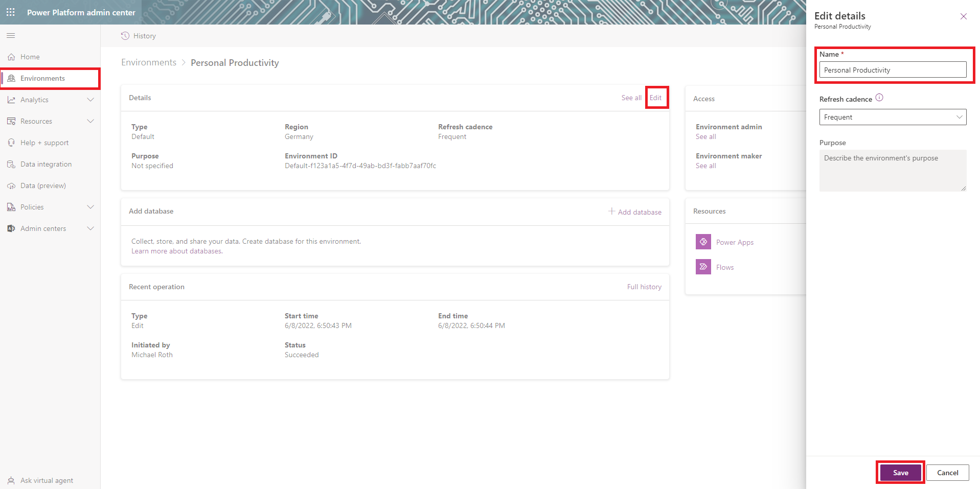This screenshot has width=980, height=489.
Task: Click the Help + support headset icon
Action: point(11,143)
